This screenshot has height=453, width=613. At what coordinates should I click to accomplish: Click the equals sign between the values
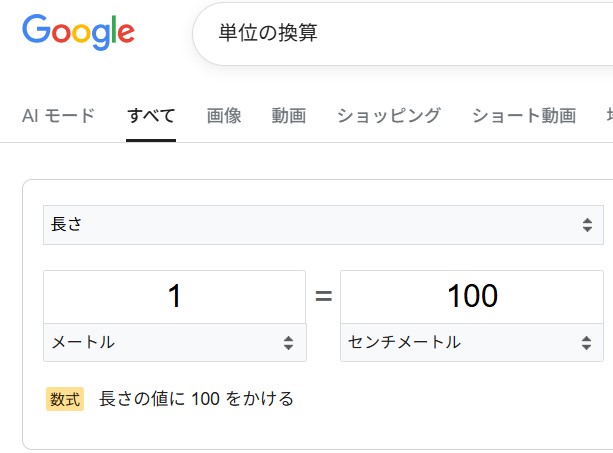point(323,297)
